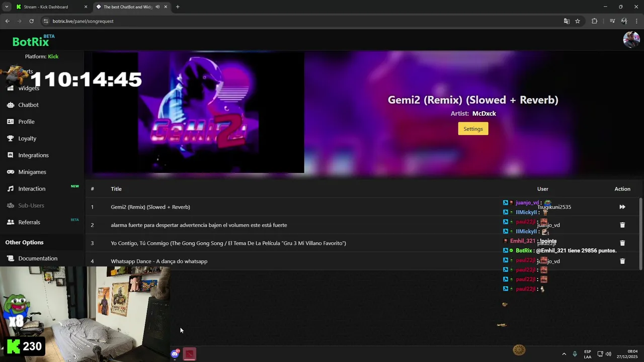Click the BotRix logo
The image size is (644, 362).
click(31, 42)
